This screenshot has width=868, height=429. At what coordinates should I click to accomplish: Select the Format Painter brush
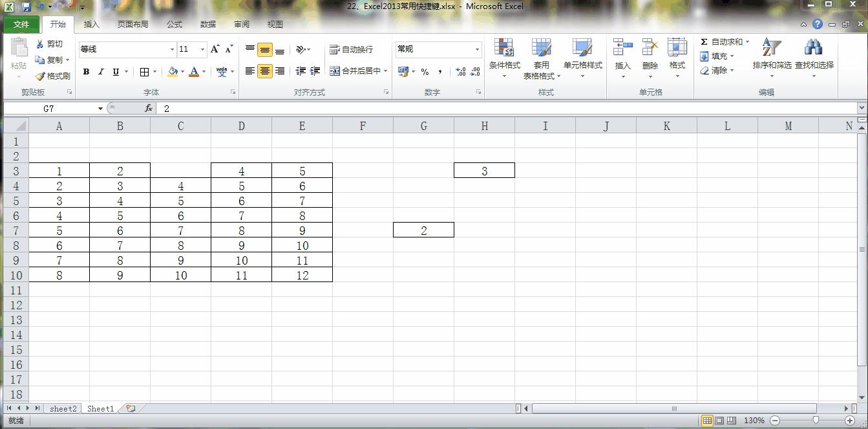pyautogui.click(x=40, y=76)
